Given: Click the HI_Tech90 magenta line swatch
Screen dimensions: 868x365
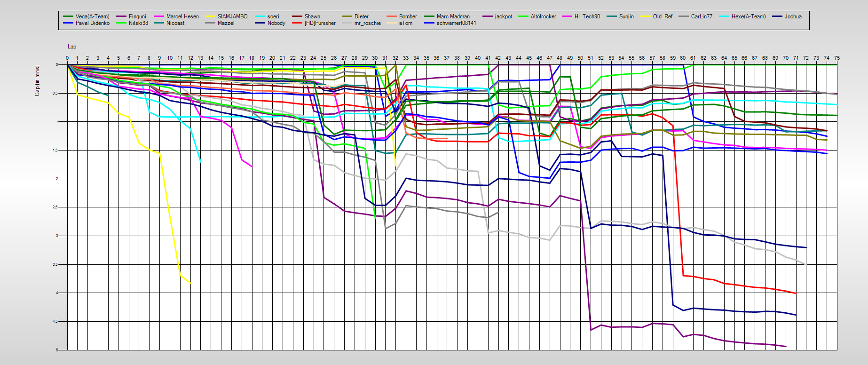Looking at the screenshot, I should coord(567,16).
